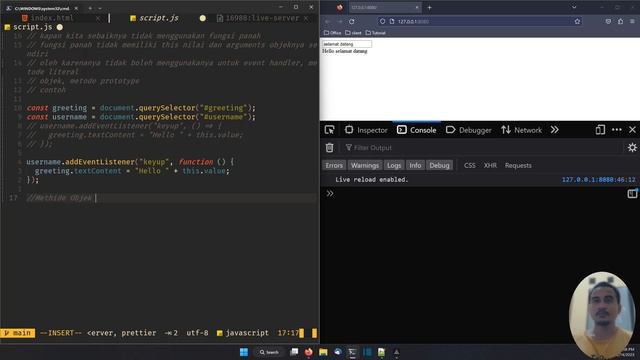This screenshot has height=360, width=640.
Task: Open the Windows Start menu
Action: tap(244, 352)
